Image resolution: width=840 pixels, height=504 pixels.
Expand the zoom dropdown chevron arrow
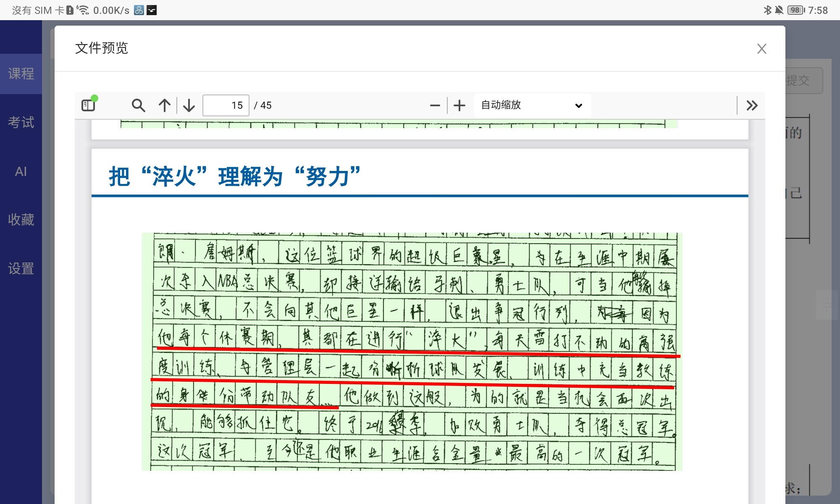pyautogui.click(x=579, y=105)
